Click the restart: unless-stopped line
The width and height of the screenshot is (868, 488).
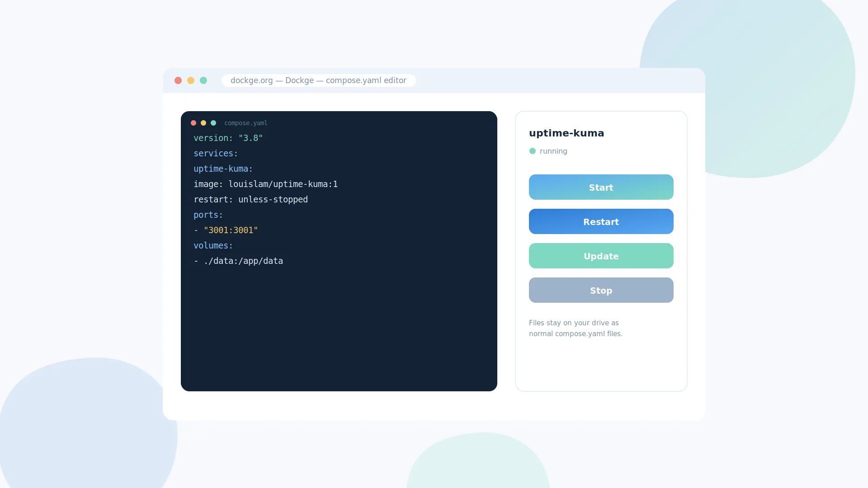(x=251, y=200)
